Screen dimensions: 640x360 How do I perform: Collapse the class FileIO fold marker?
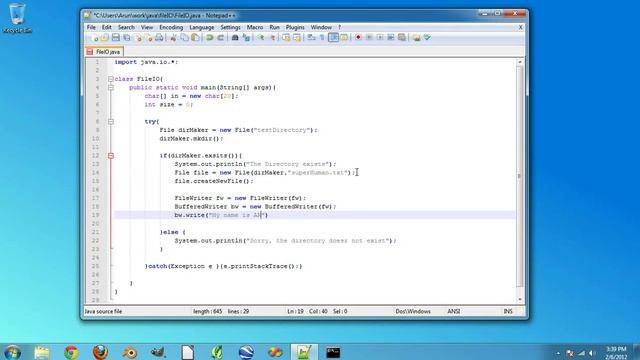tap(111, 79)
